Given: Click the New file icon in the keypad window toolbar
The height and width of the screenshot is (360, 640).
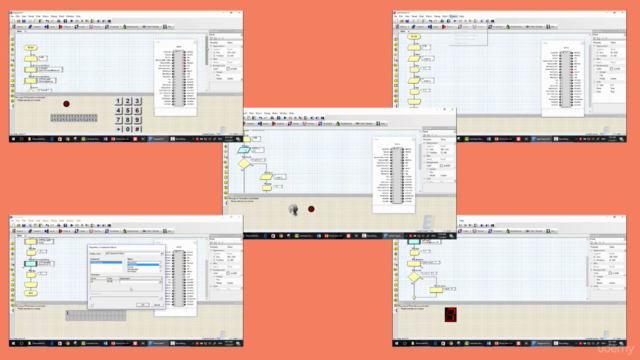Looking at the screenshot, I should click(x=13, y=21).
